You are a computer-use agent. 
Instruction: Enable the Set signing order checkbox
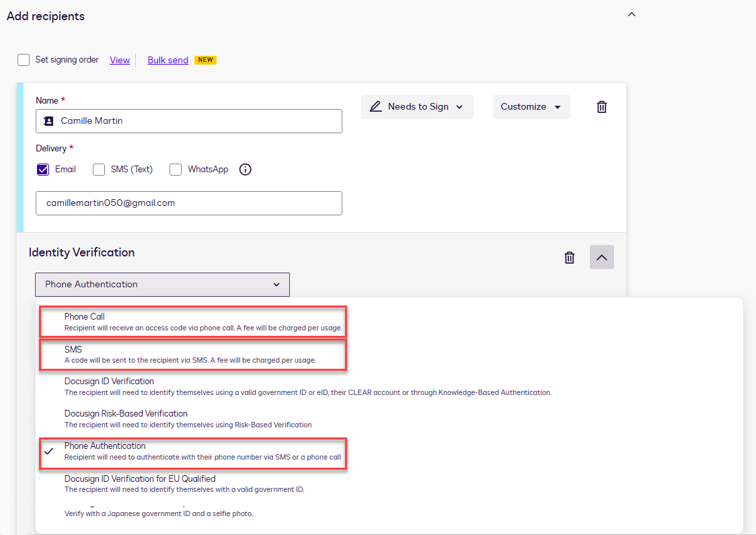(23, 60)
